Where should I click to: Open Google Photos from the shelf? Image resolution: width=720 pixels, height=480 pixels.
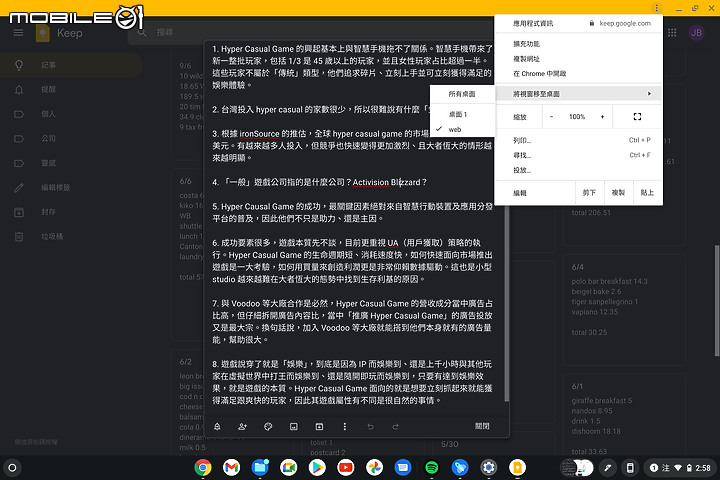[374, 468]
